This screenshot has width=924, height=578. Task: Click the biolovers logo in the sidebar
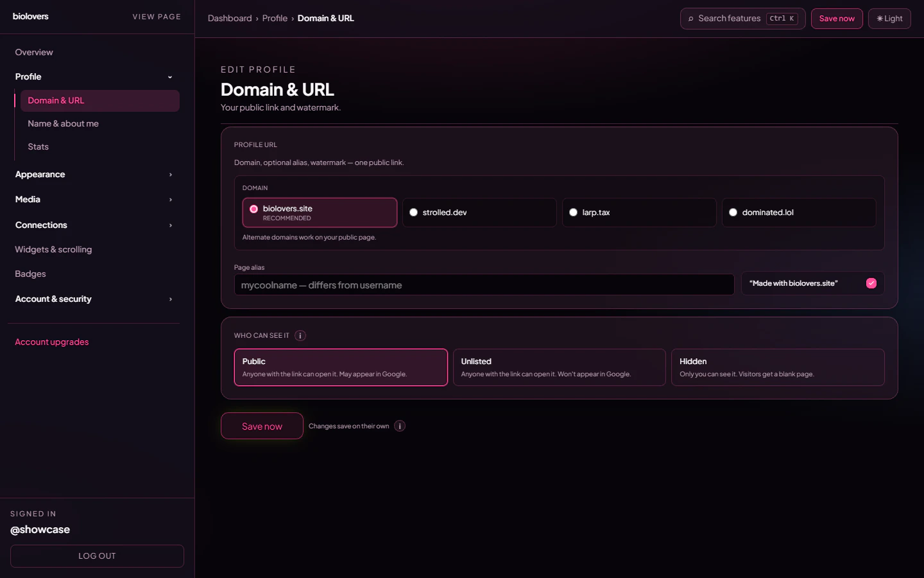pos(30,16)
